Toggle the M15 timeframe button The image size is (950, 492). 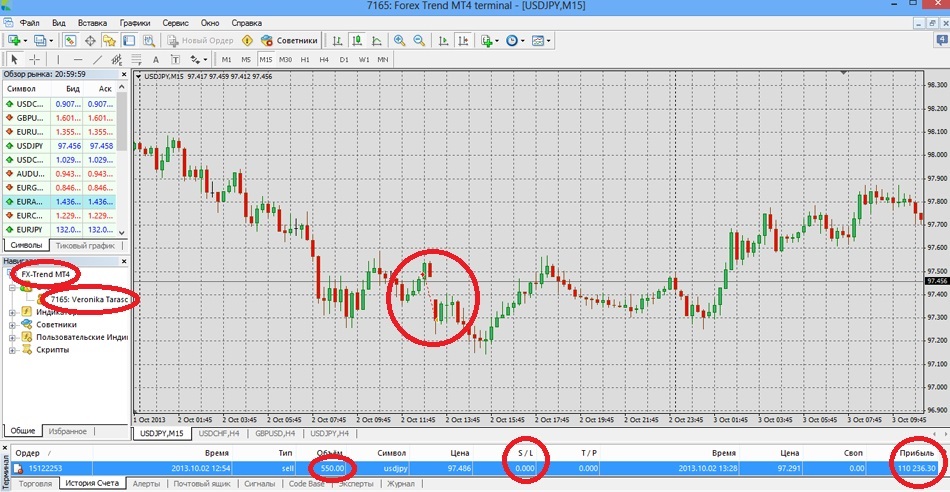point(265,60)
